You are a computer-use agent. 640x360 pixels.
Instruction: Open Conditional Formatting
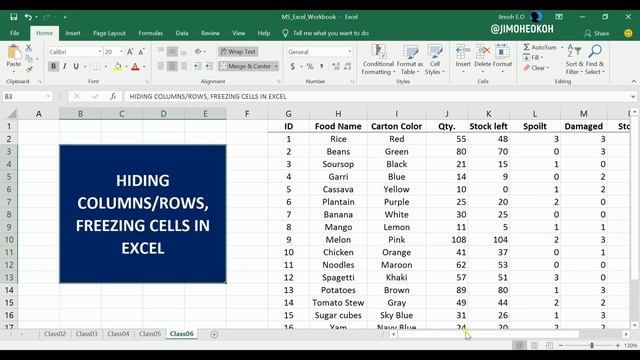pos(378,60)
